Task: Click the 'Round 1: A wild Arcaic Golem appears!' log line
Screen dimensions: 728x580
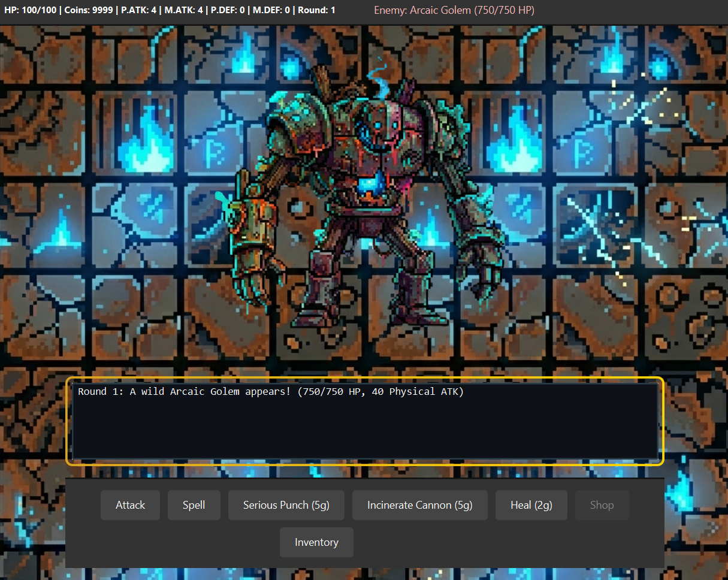Action: click(x=271, y=392)
